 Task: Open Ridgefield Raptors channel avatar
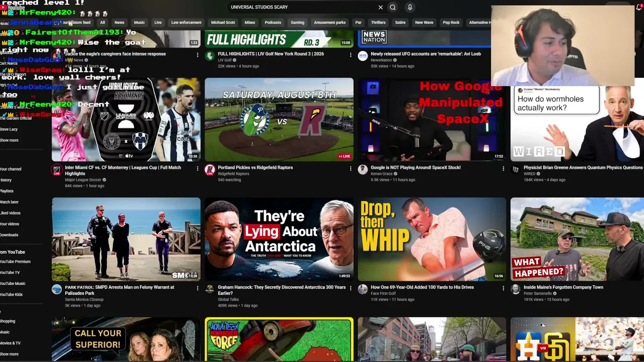pos(210,169)
